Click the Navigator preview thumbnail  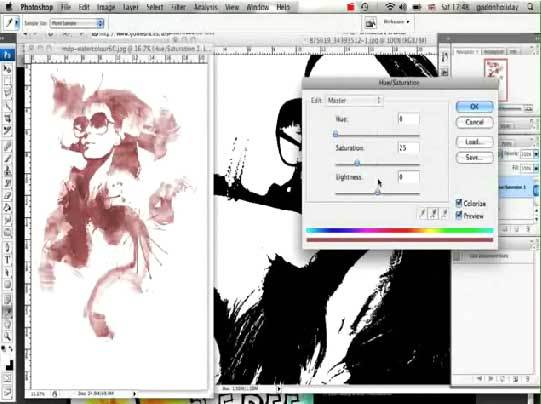point(495,79)
